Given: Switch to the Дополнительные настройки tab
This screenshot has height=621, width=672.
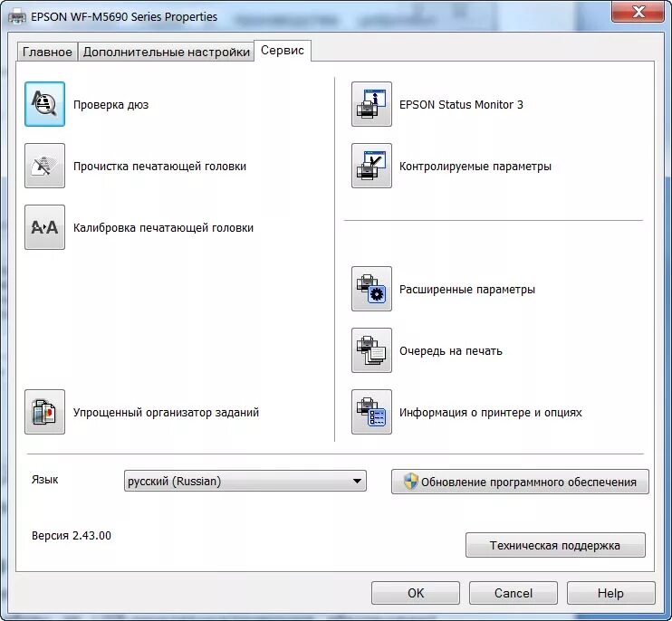Looking at the screenshot, I should [x=167, y=52].
